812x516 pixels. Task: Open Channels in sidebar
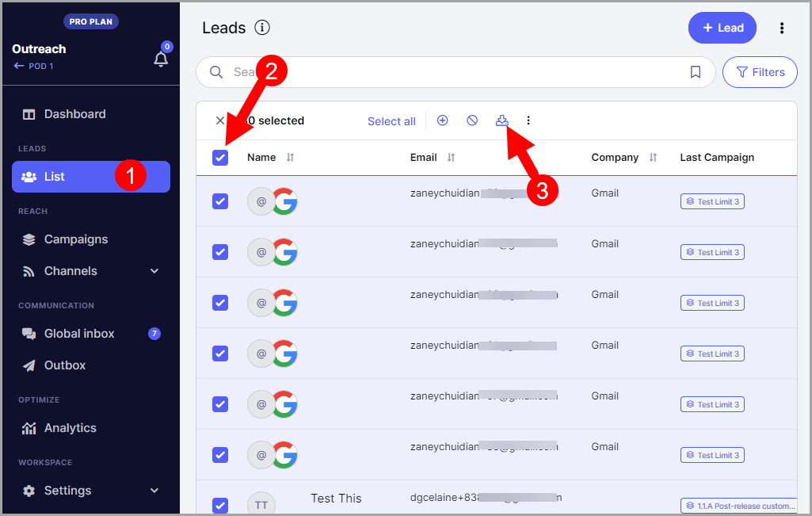71,271
